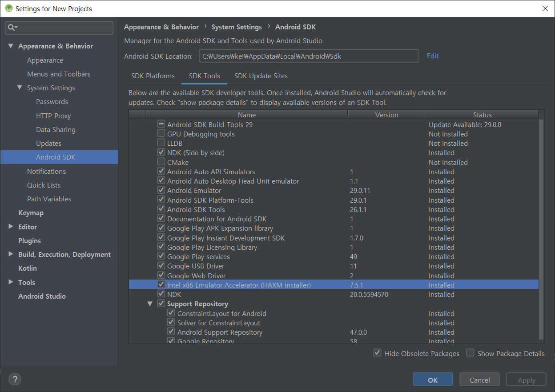Click the Status column header
Screen dimensions: 555x392
click(x=483, y=115)
